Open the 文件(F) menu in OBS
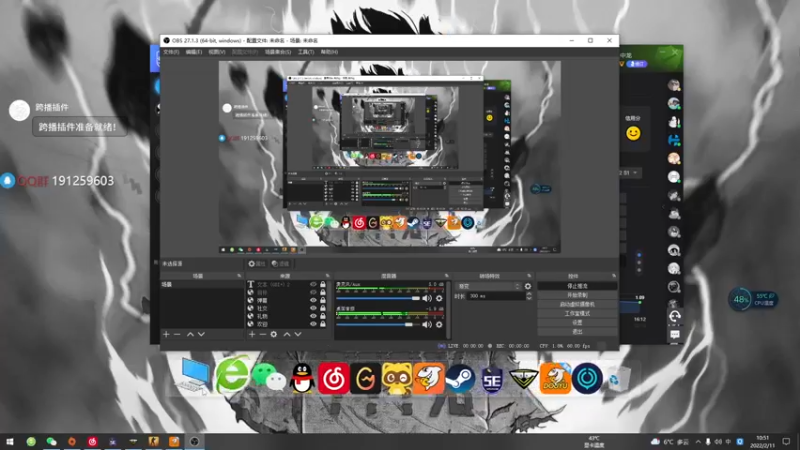Viewport: 800px width, 450px height. coord(171,52)
